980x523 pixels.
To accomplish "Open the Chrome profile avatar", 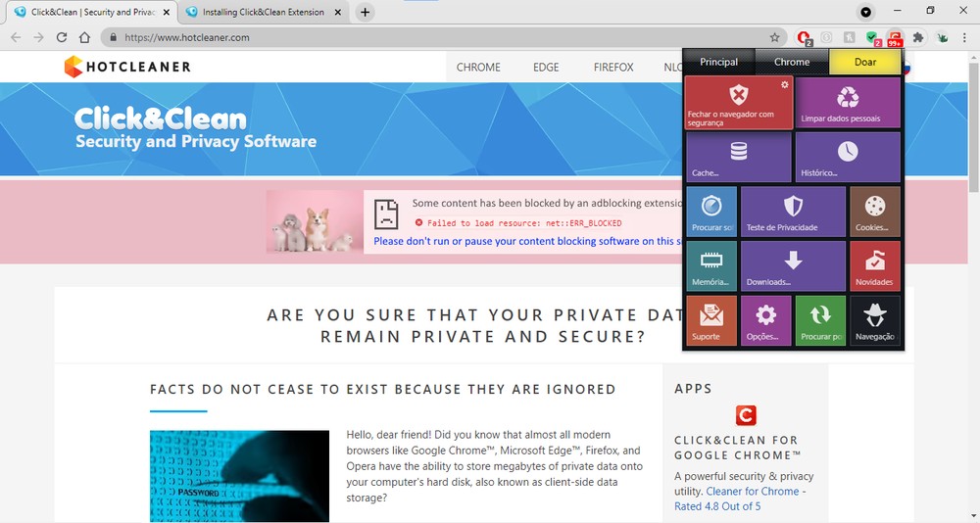I will (x=942, y=37).
